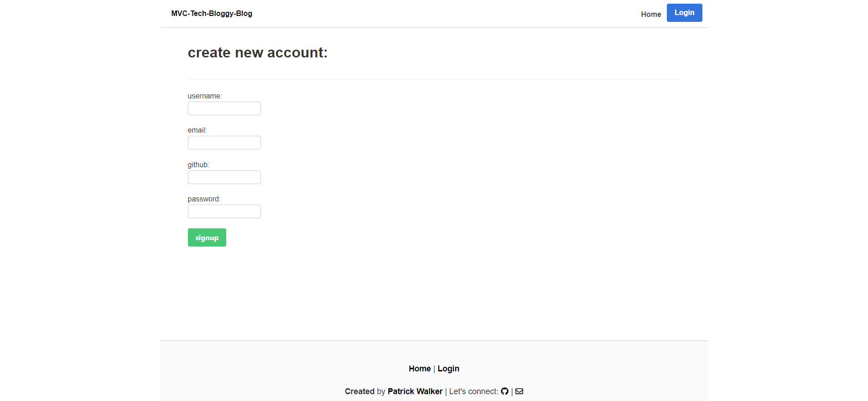Screen dimensions: 868x401
Task: Click the MVC-Tech-Bloggy-Blog site title
Action: pos(212,14)
